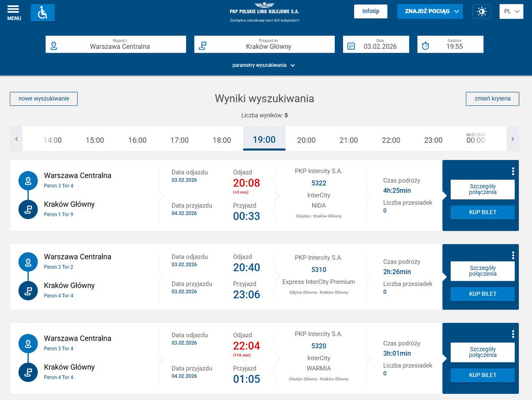Click departure station icon for train 5320
Viewport: 532px width, 400px height.
(28, 344)
